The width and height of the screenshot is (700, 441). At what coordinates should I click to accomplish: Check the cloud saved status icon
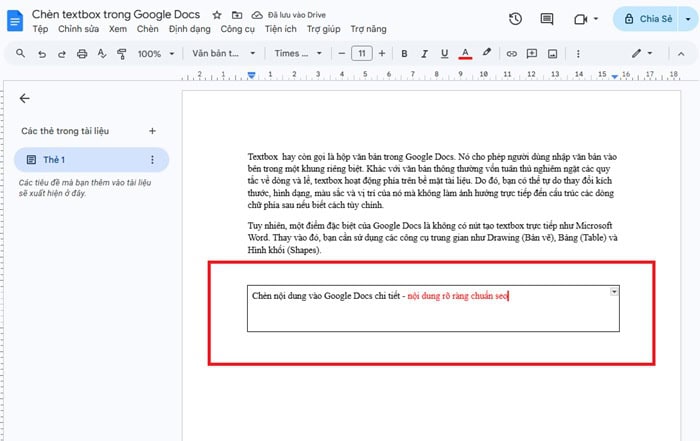[257, 15]
